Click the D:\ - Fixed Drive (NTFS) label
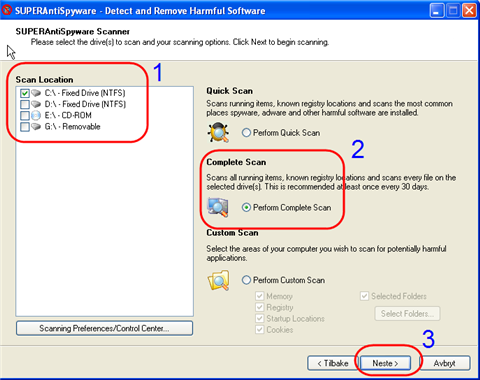The image size is (480, 380). tap(85, 104)
